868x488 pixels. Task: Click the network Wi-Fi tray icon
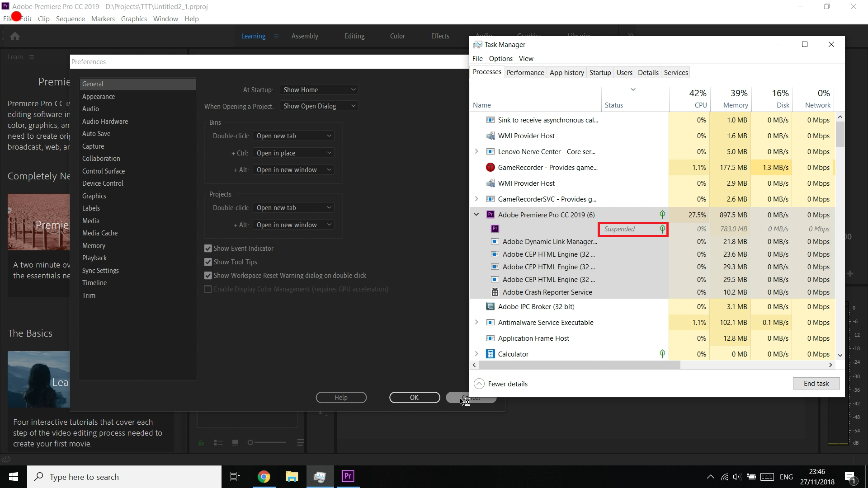coord(724,477)
